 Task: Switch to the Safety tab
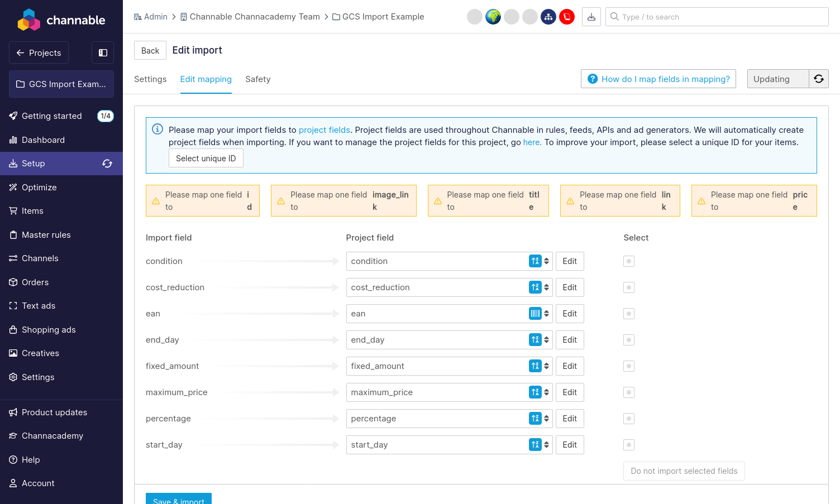click(x=257, y=79)
